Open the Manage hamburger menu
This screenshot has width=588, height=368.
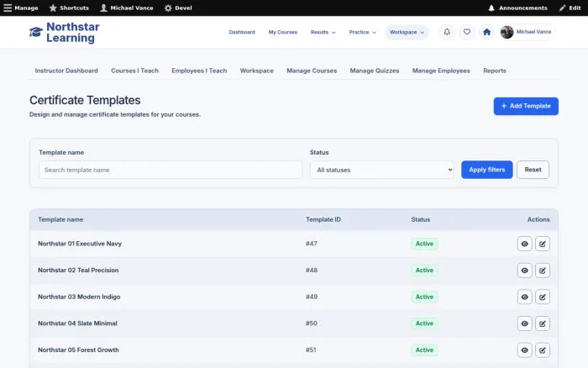(21, 8)
